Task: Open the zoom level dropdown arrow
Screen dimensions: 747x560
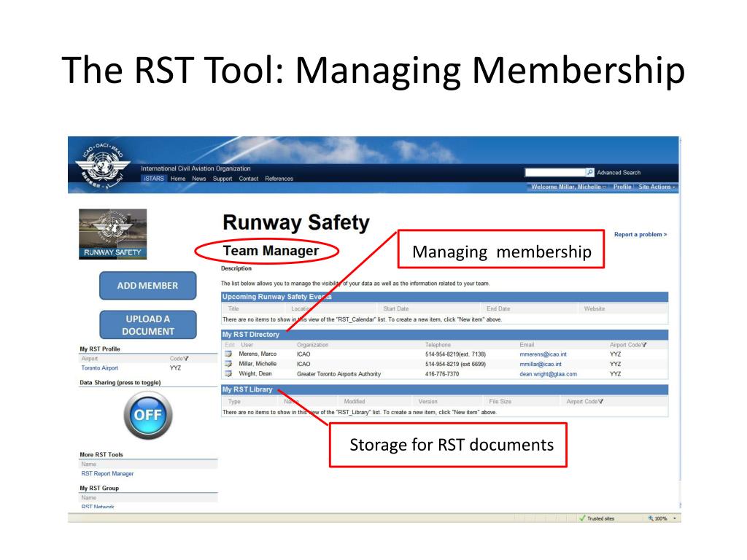Action: 675,518
